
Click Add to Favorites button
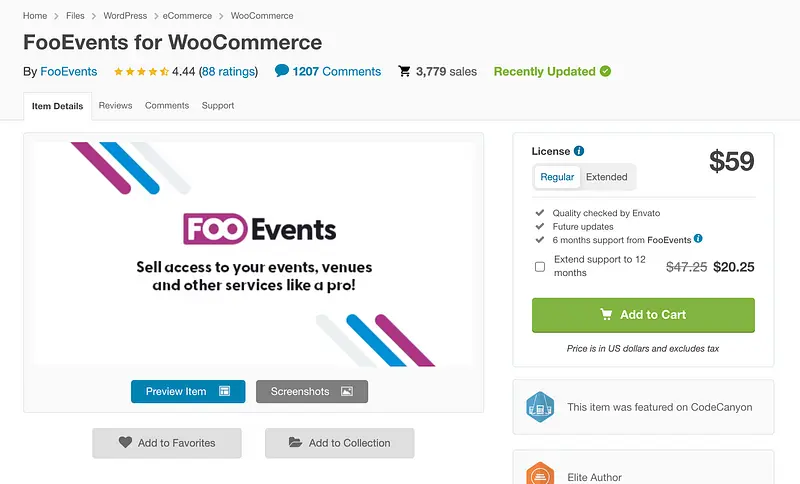pos(167,443)
